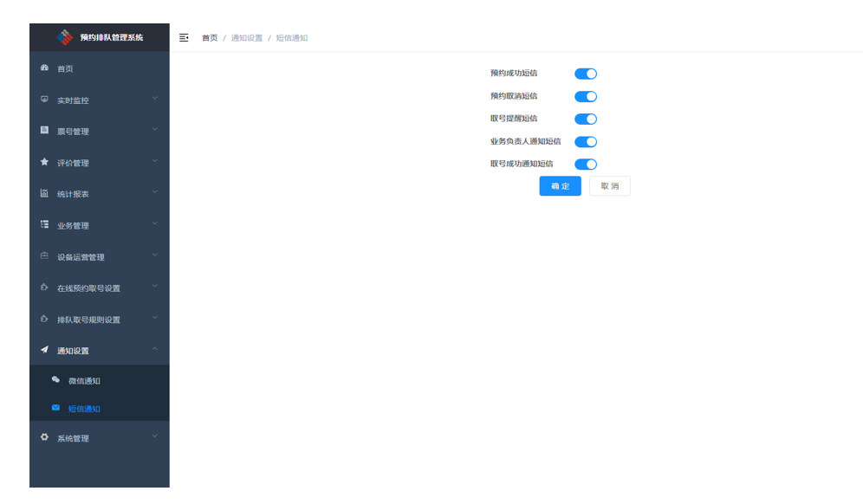Click the blue 确定 button
Viewport: 863px width, 504px height.
point(560,186)
